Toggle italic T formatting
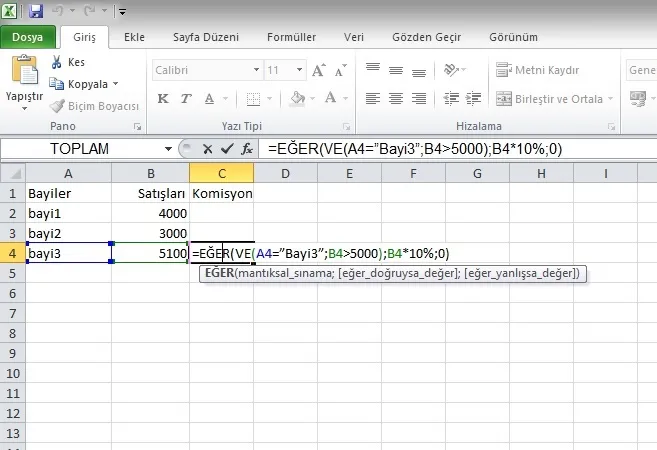 tap(185, 99)
